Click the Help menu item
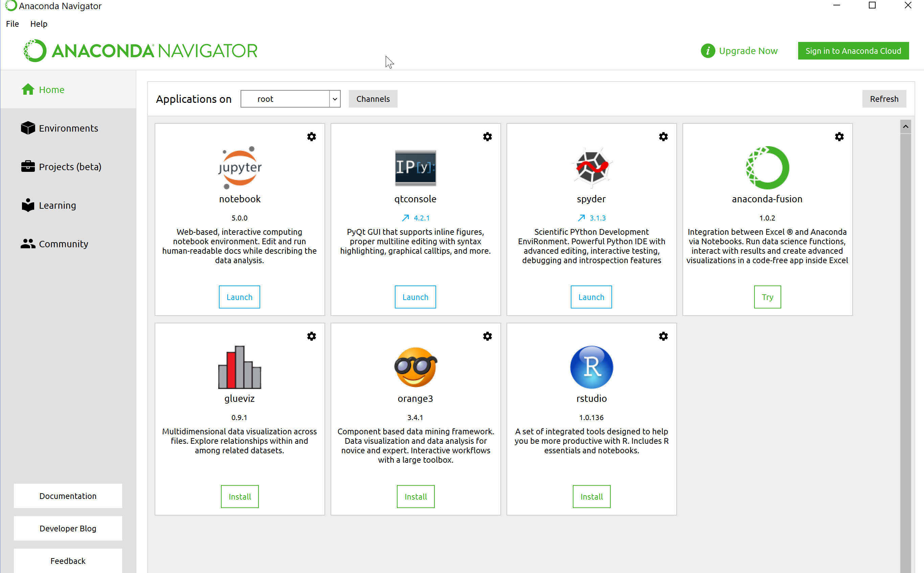Screen dimensions: 924x573 (x=38, y=24)
